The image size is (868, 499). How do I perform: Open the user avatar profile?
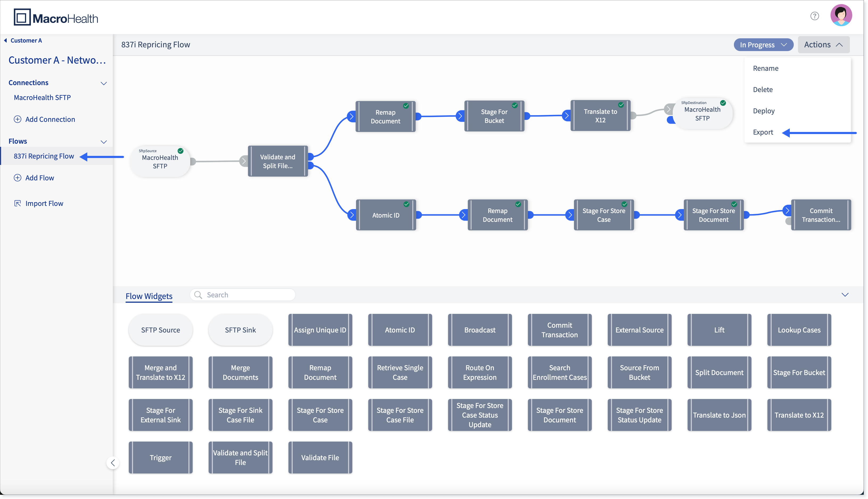(x=841, y=15)
